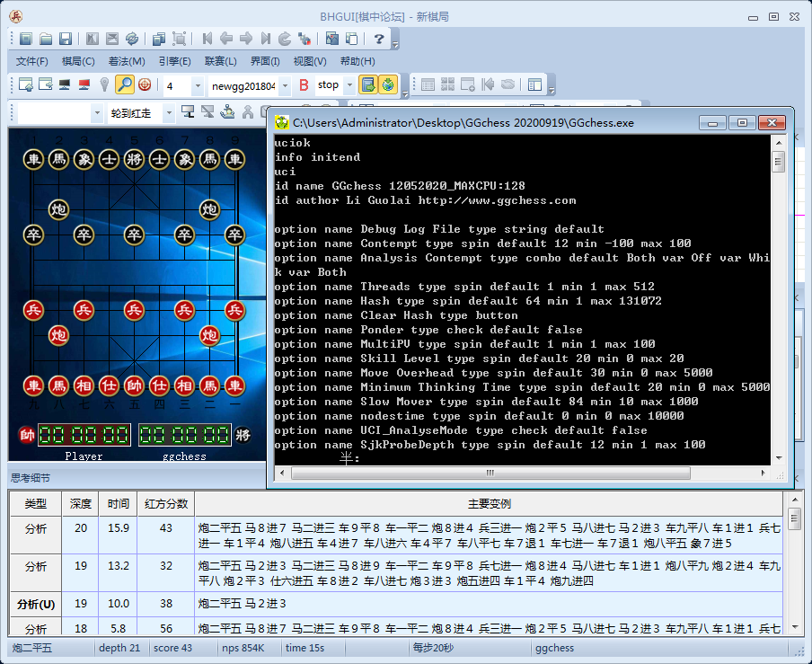Expand the newgg201804 engine dropdown

pyautogui.click(x=285, y=85)
